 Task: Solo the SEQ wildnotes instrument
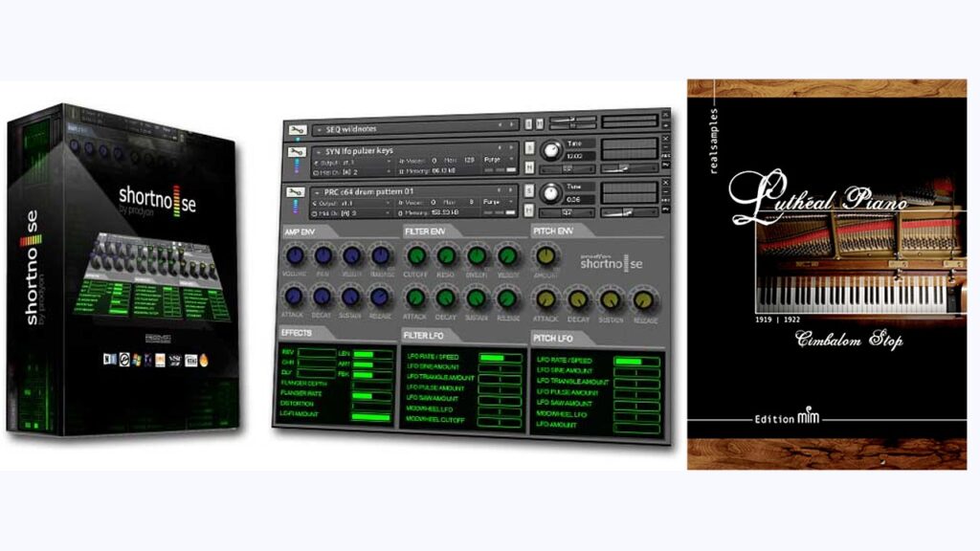(x=528, y=123)
